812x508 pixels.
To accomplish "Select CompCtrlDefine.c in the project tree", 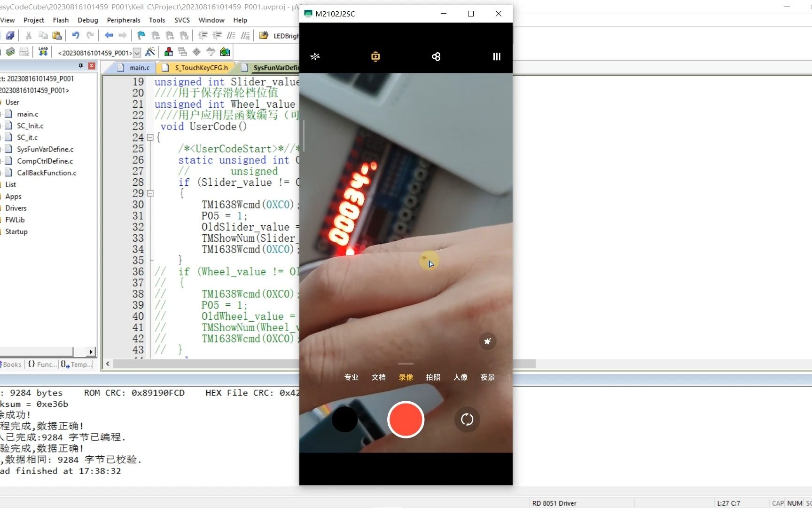I will pos(45,161).
